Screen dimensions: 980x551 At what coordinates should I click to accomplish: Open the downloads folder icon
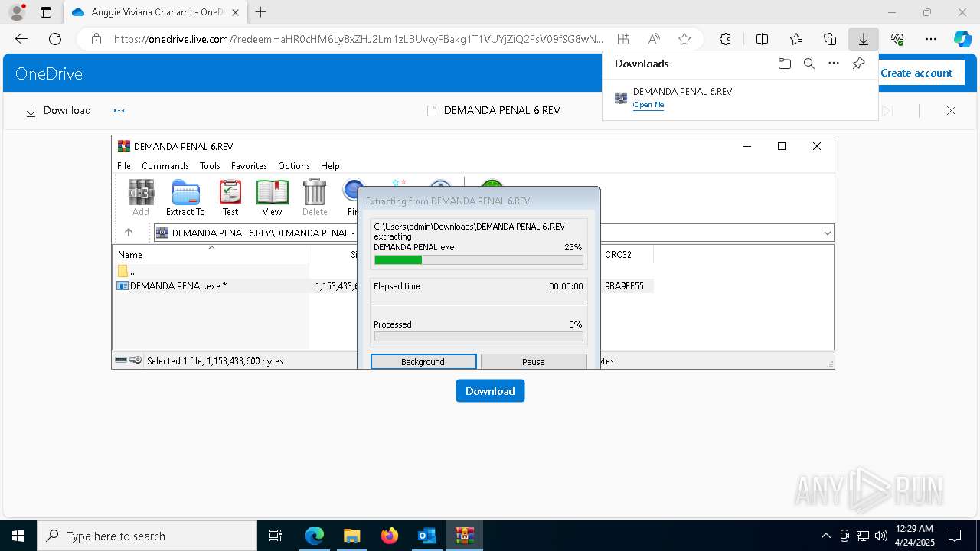point(784,64)
